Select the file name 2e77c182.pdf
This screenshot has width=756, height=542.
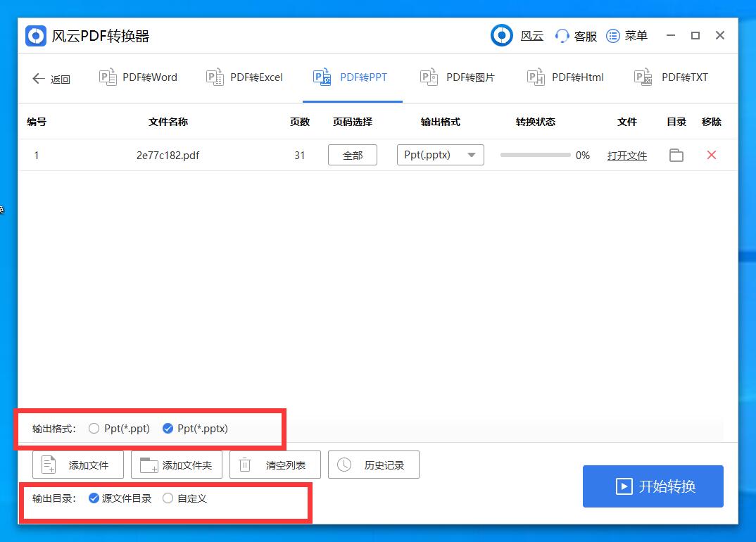(168, 156)
